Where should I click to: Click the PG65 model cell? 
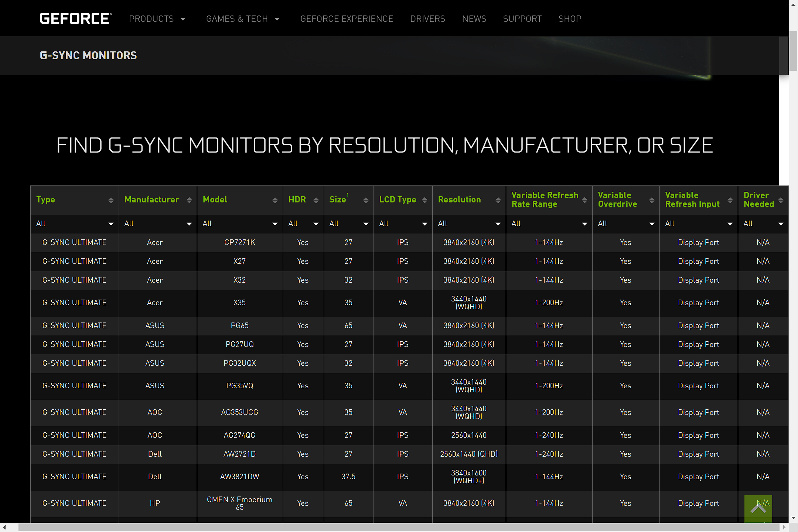tap(240, 325)
